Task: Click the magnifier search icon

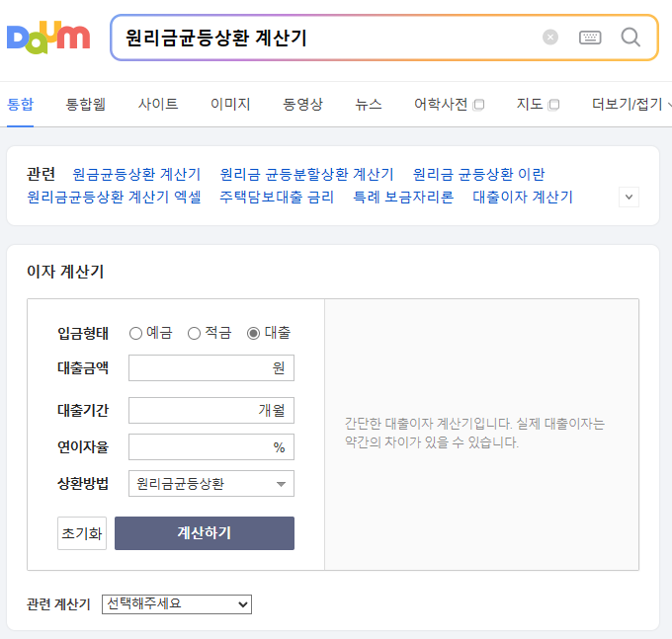Action: click(x=630, y=38)
